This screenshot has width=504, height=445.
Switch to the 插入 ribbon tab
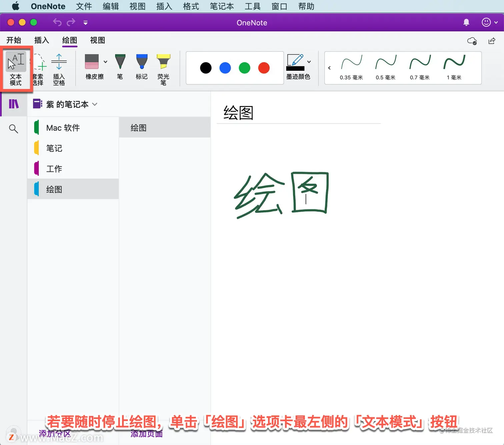[x=42, y=40]
